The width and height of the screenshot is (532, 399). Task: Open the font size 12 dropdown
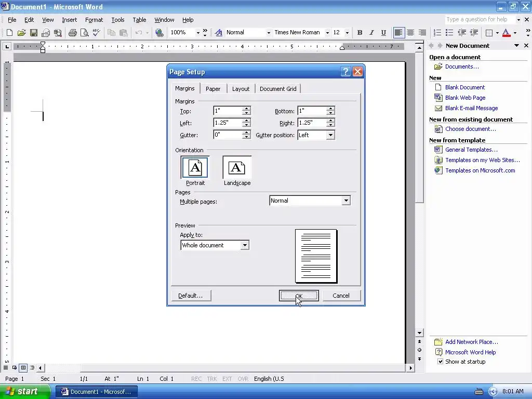tap(347, 33)
